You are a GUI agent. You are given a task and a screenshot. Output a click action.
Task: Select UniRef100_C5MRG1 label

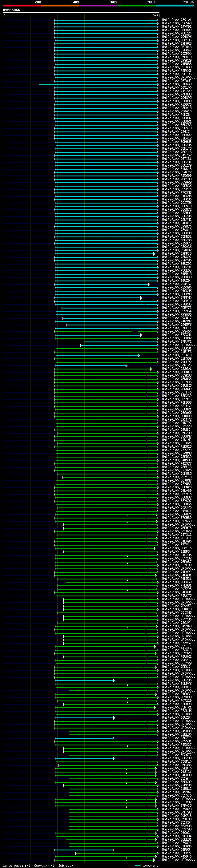pos(177,236)
